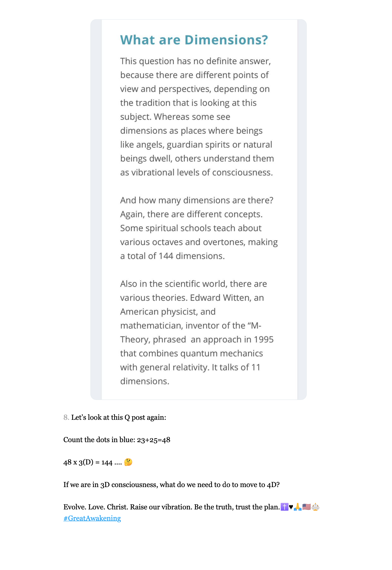The width and height of the screenshot is (392, 570).
Task: Click the 'Let's look at this Q post again' line
Action: (119, 417)
